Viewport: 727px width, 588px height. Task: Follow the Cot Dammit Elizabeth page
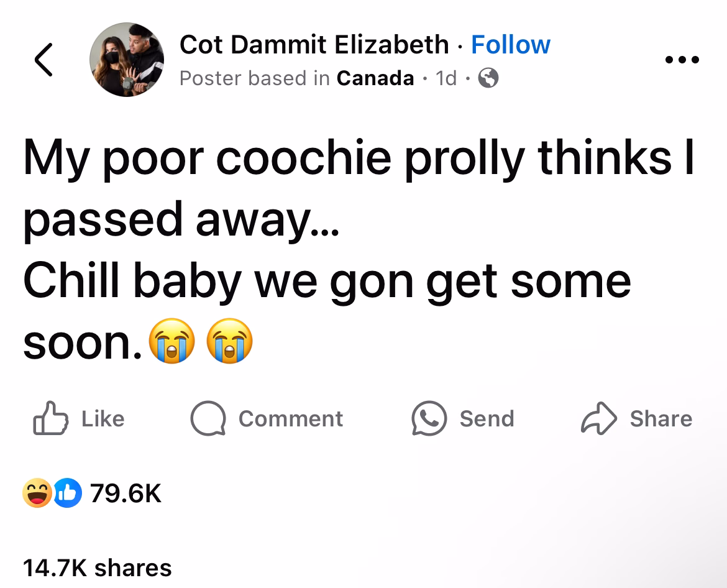point(511,45)
